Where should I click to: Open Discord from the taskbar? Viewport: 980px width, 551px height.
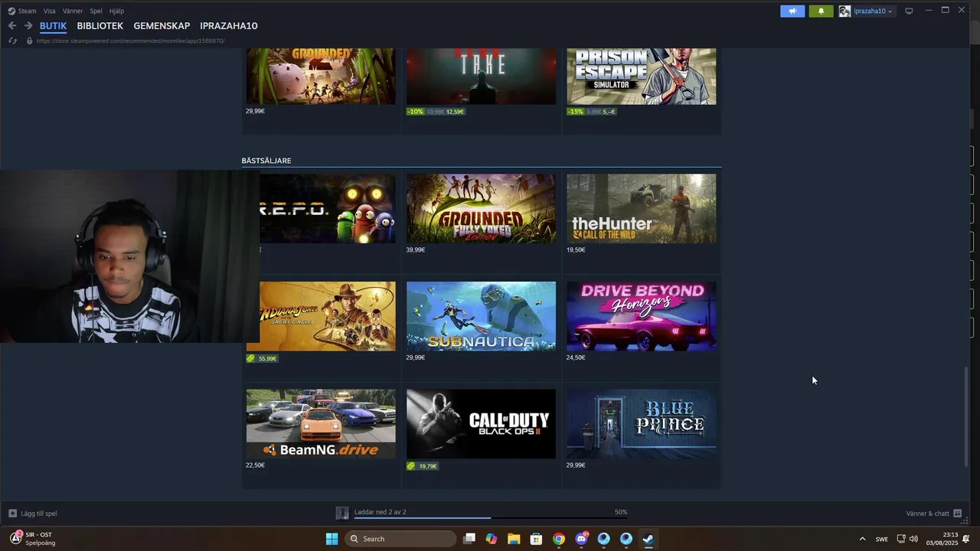(x=581, y=539)
